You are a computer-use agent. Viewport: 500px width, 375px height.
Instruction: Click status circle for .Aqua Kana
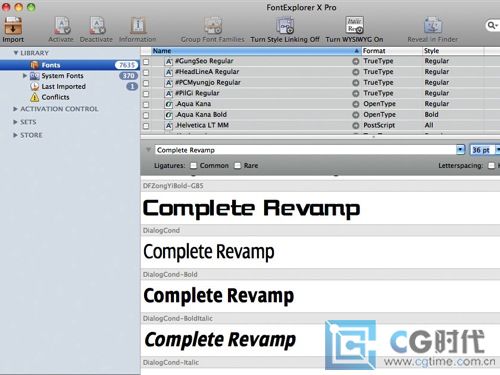coord(356,104)
